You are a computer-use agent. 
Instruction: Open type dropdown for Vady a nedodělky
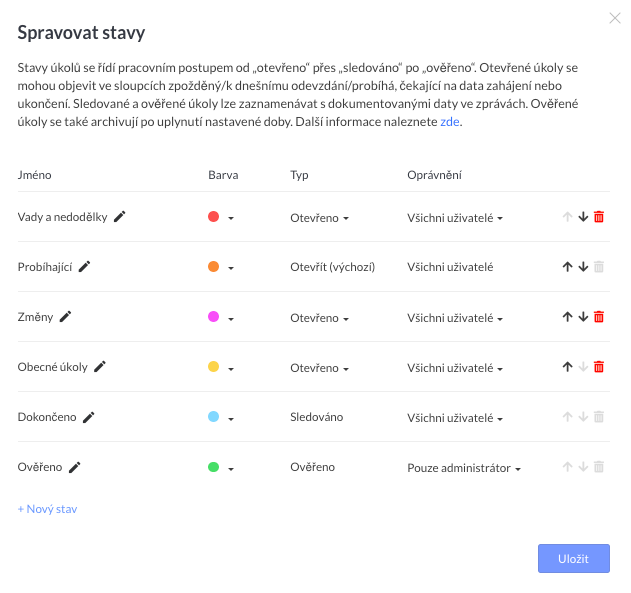coord(320,218)
